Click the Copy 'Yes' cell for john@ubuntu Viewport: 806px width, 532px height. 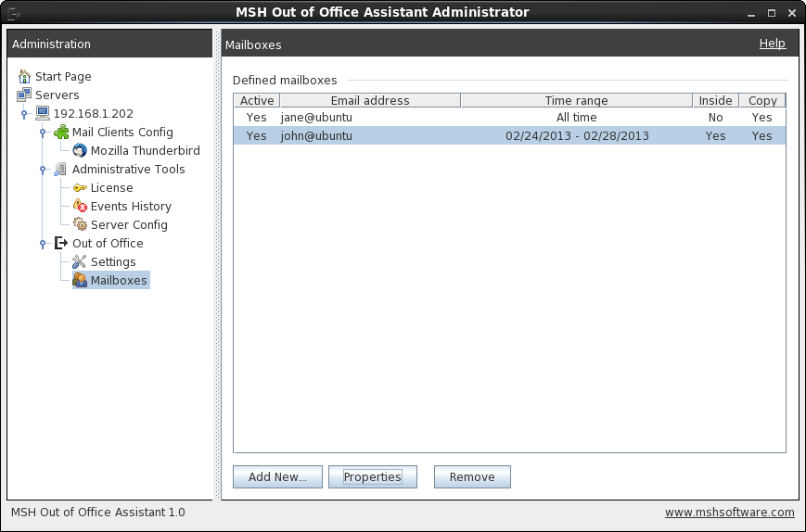762,135
